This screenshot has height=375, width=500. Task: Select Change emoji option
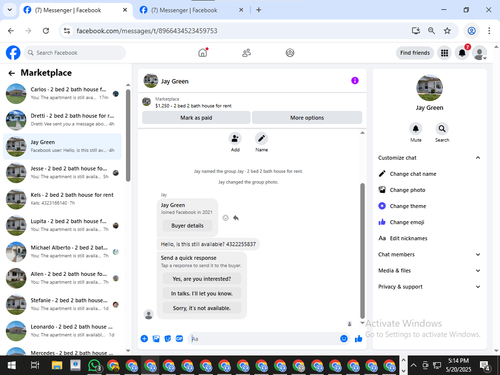click(x=429, y=222)
